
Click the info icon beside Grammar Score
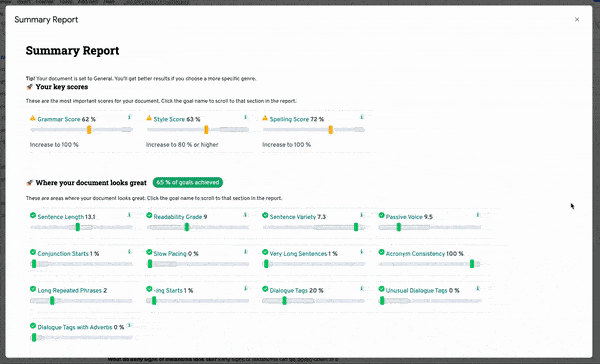(x=129, y=117)
